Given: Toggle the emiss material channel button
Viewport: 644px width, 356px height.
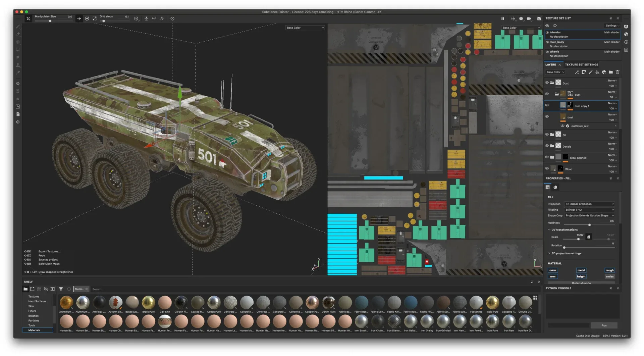Looking at the screenshot, I should point(609,277).
